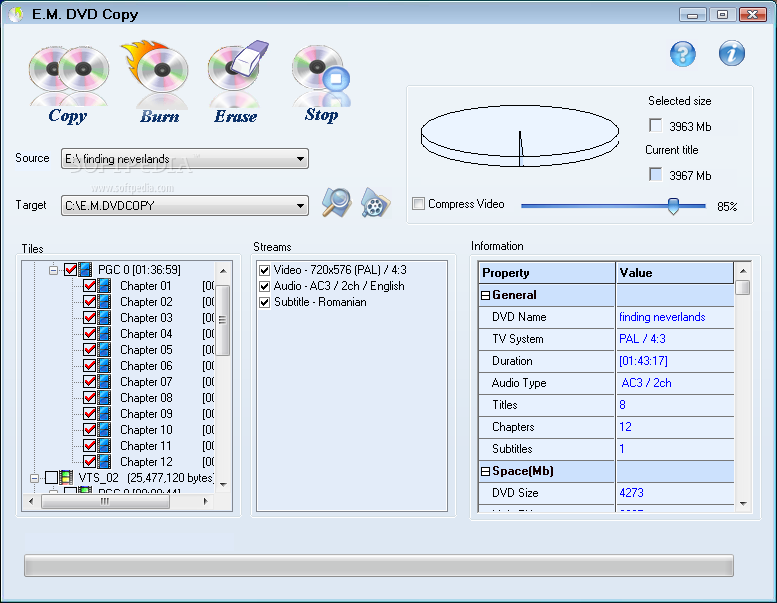Toggle the Compress Video checkbox
This screenshot has width=777, height=603.
[x=419, y=204]
